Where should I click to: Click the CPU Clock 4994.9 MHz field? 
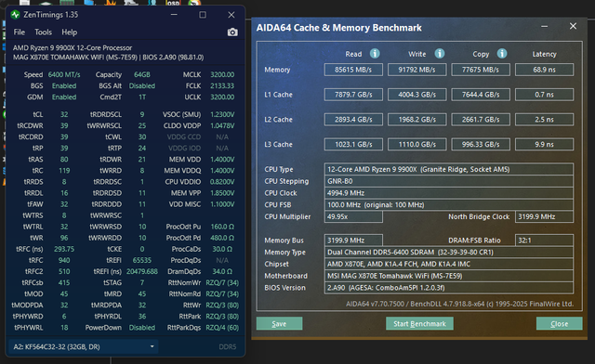pyautogui.click(x=449, y=193)
